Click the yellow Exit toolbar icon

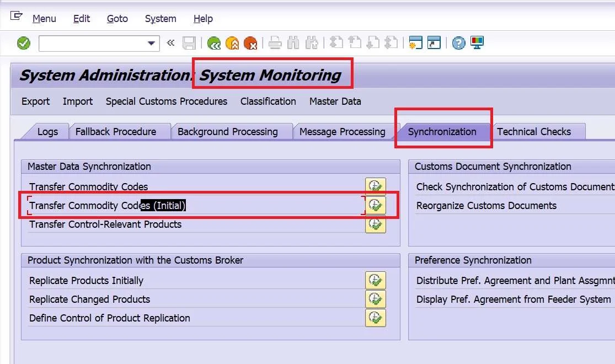click(x=232, y=43)
